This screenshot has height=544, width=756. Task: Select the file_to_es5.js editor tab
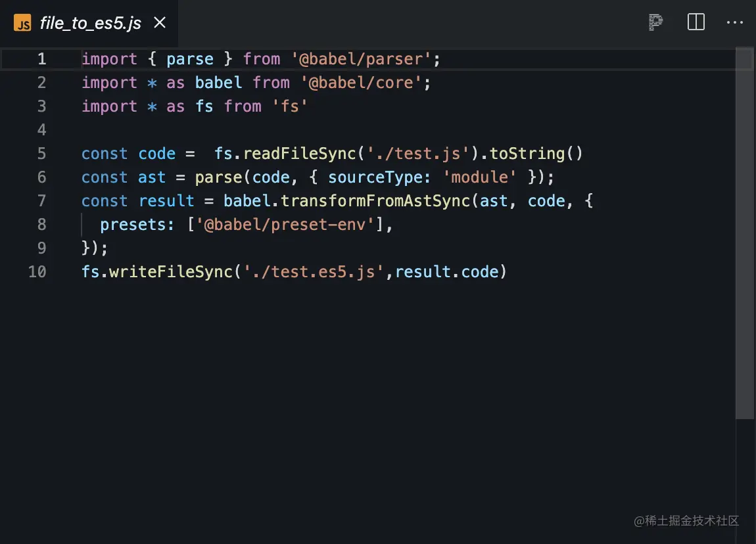89,23
